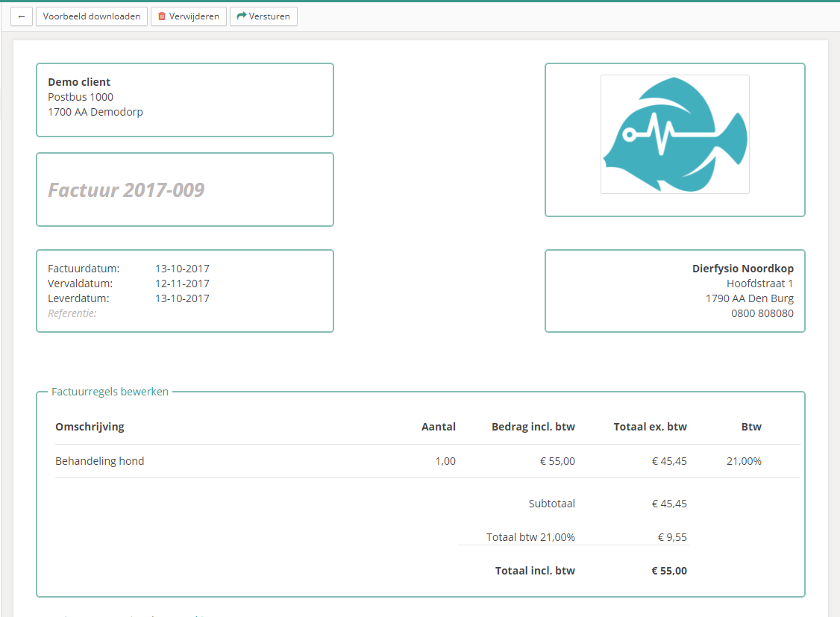
Task: Click Aantal column header
Action: [438, 427]
